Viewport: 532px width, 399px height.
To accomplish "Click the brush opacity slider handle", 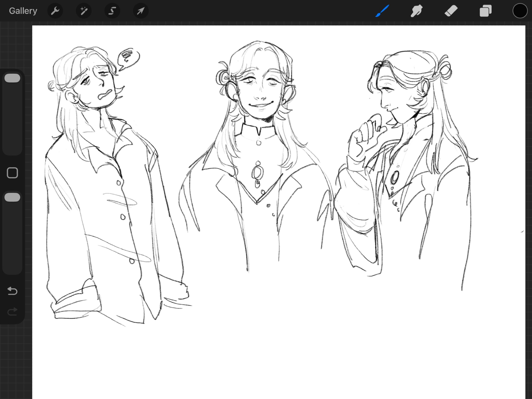I will [x=12, y=197].
